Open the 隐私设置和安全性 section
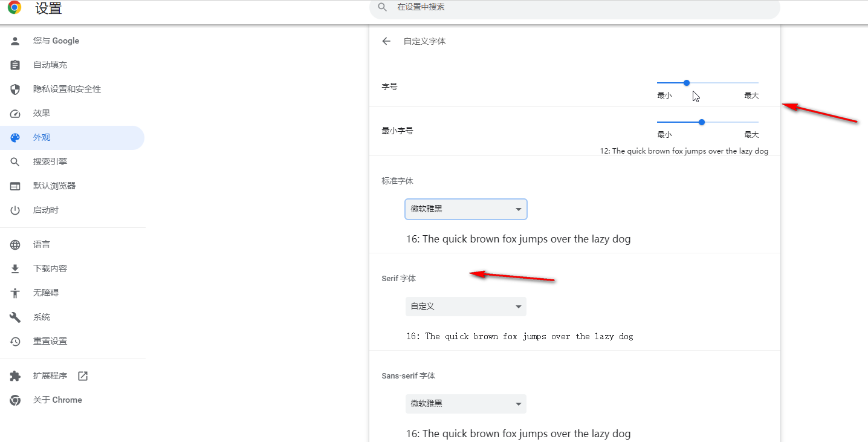Image resolution: width=868 pixels, height=442 pixels. pos(73,89)
